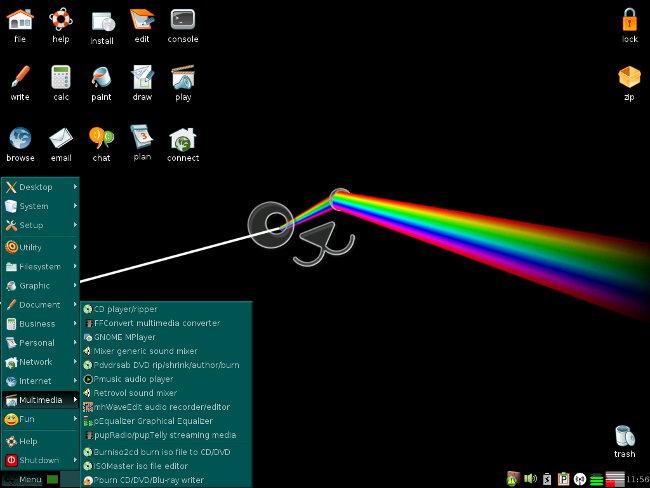650x488 pixels.
Task: Launch Pdvdrsab DVD rip/shrink/author/burn
Action: (166, 365)
